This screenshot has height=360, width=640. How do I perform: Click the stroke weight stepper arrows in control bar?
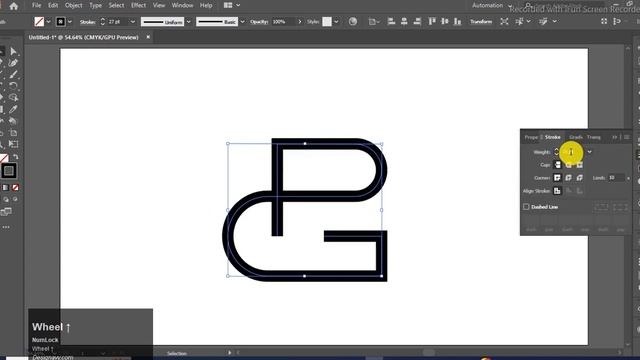pos(103,21)
